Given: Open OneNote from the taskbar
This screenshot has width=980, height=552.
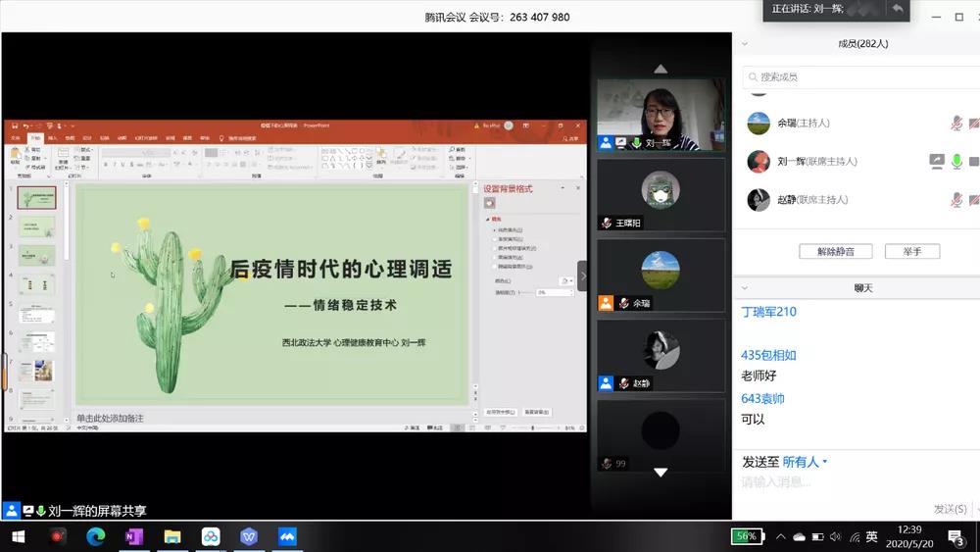Looking at the screenshot, I should tap(133, 536).
